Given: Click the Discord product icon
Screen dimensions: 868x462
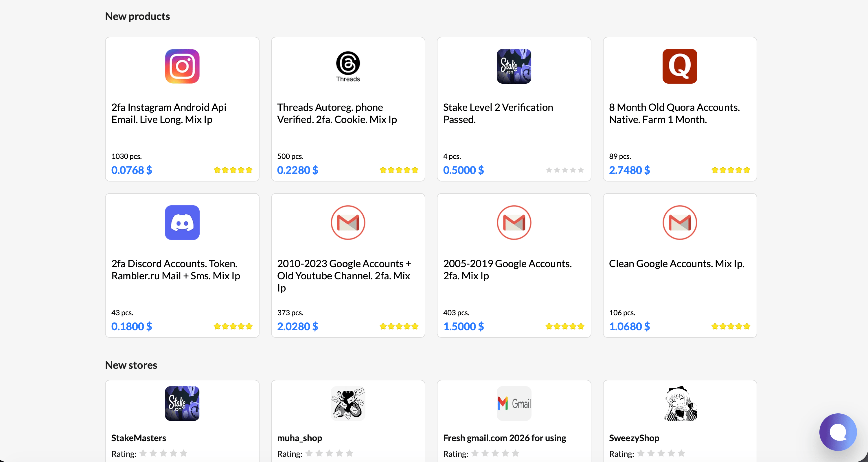Looking at the screenshot, I should pos(182,223).
